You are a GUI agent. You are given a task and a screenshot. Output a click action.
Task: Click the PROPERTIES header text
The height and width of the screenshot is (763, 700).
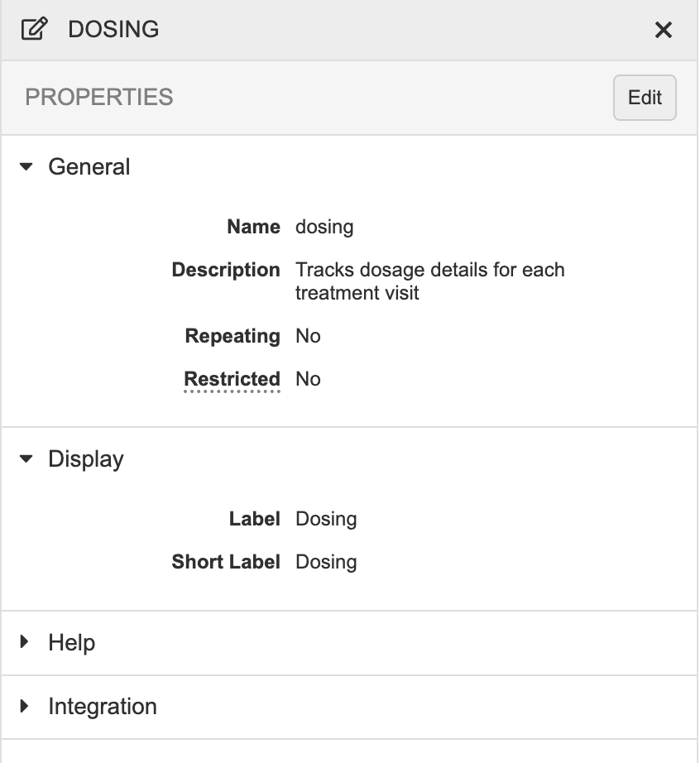99,98
